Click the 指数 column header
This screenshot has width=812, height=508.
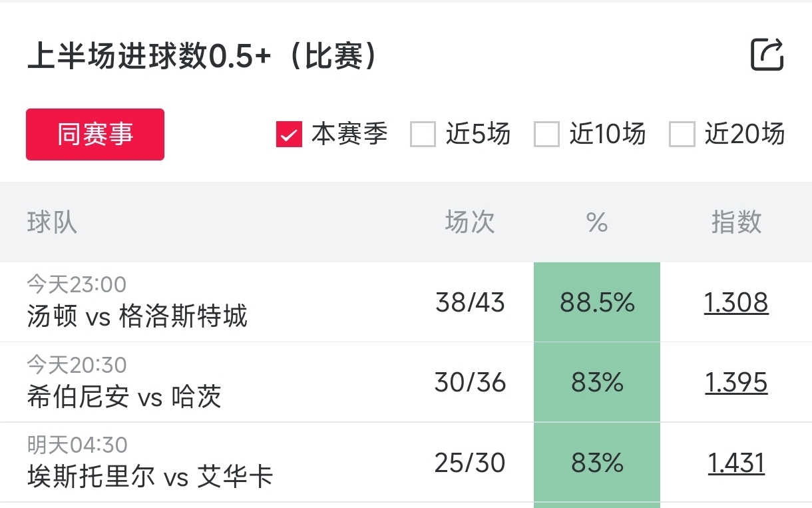coord(736,222)
